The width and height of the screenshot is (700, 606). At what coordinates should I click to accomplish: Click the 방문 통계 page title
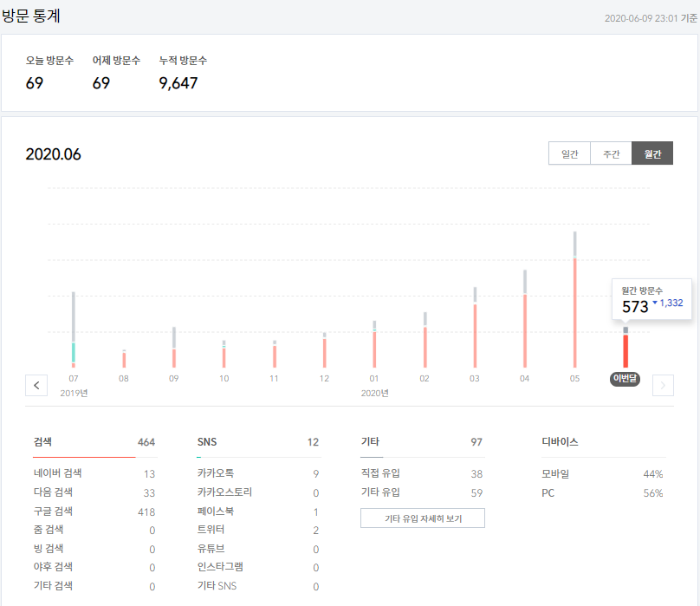[31, 16]
